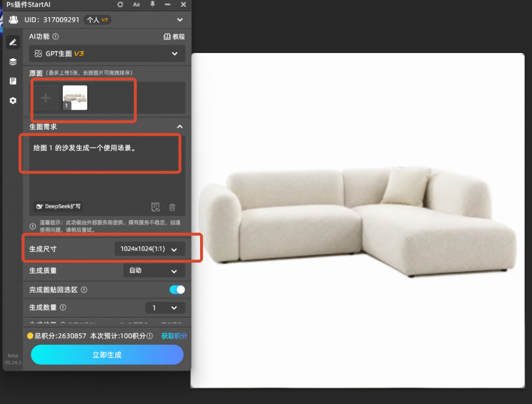Click the DeepSeek扩写 button
The height and width of the screenshot is (404, 532).
(58, 206)
